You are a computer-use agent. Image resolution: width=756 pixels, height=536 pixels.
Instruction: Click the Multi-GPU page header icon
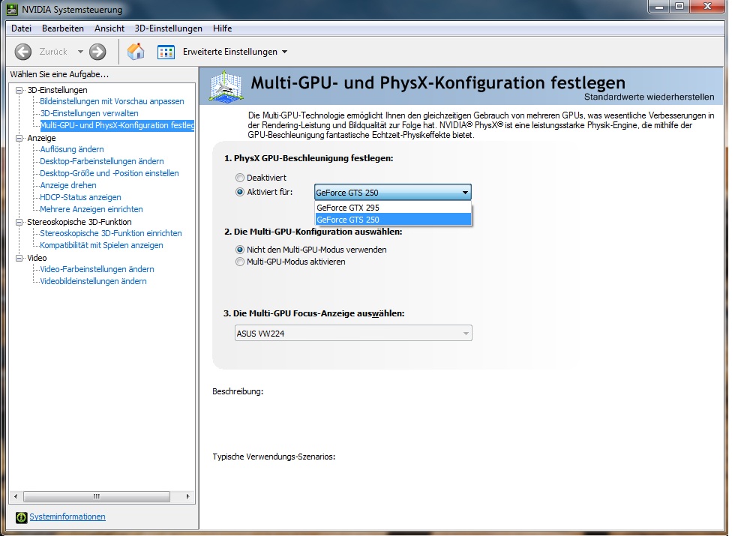tap(226, 87)
